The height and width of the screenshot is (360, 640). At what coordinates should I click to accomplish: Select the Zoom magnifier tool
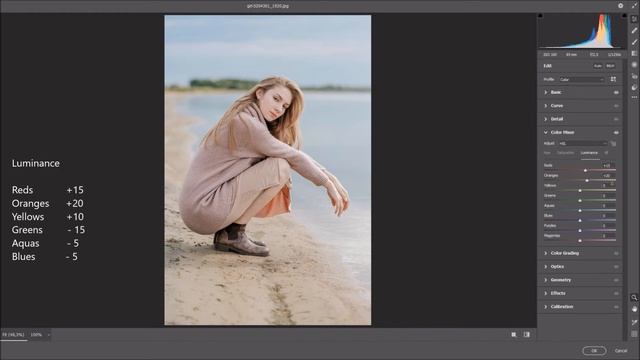(634, 298)
